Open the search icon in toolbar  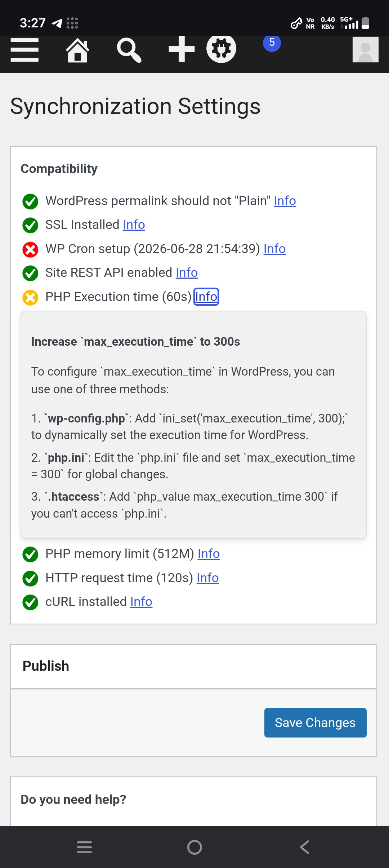[129, 50]
